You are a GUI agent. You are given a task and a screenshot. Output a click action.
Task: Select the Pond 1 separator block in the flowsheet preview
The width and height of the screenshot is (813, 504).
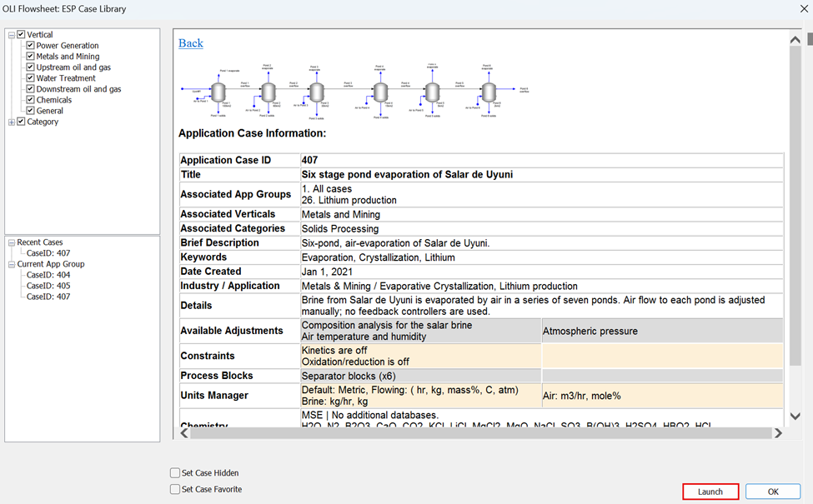(x=218, y=92)
